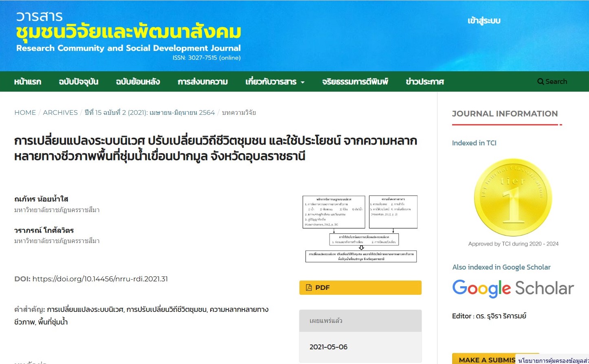Click ARCHIVES breadcrumb link
589x364 pixels.
click(x=60, y=112)
